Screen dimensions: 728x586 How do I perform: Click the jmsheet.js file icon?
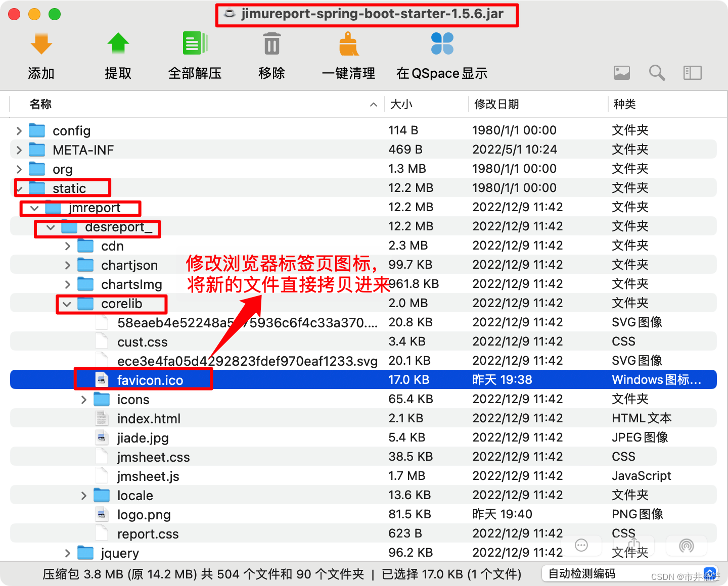coord(102,476)
